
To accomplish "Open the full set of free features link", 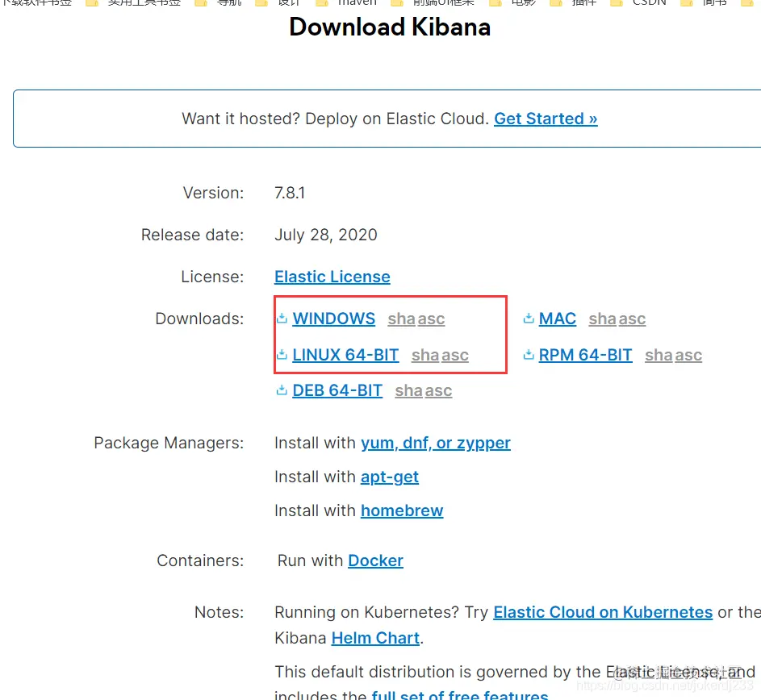I will pyautogui.click(x=460, y=694).
